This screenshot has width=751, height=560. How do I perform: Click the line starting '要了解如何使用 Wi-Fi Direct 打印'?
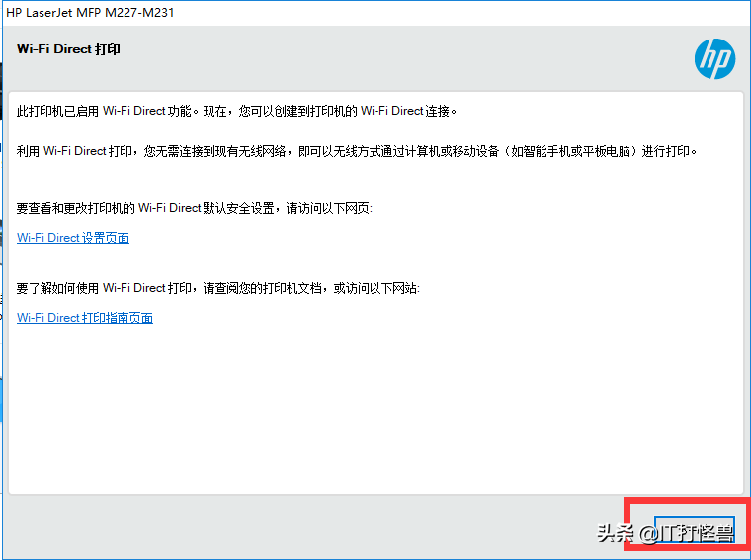218,288
